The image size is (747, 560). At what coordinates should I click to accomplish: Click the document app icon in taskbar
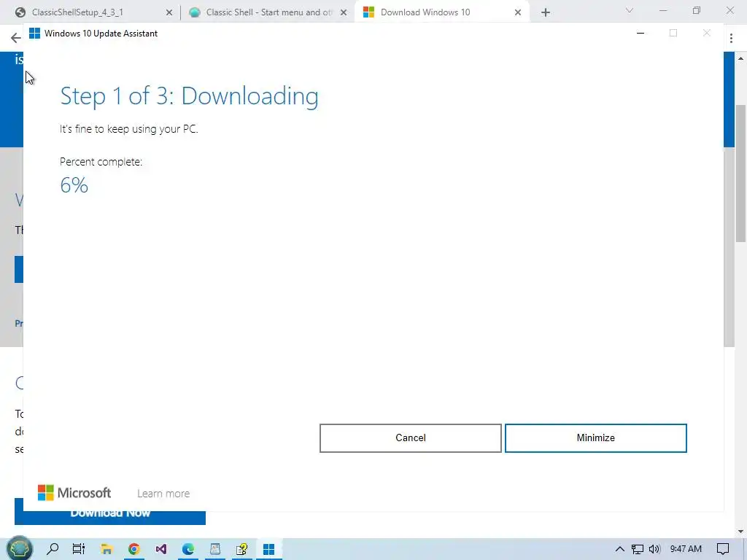tap(215, 549)
